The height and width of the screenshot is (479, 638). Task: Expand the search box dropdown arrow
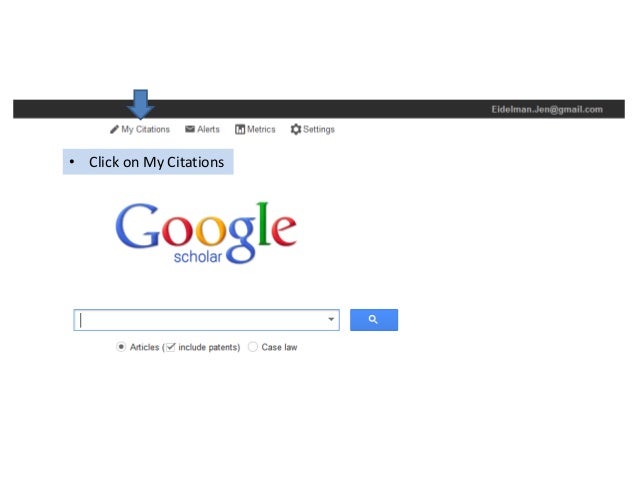point(331,319)
